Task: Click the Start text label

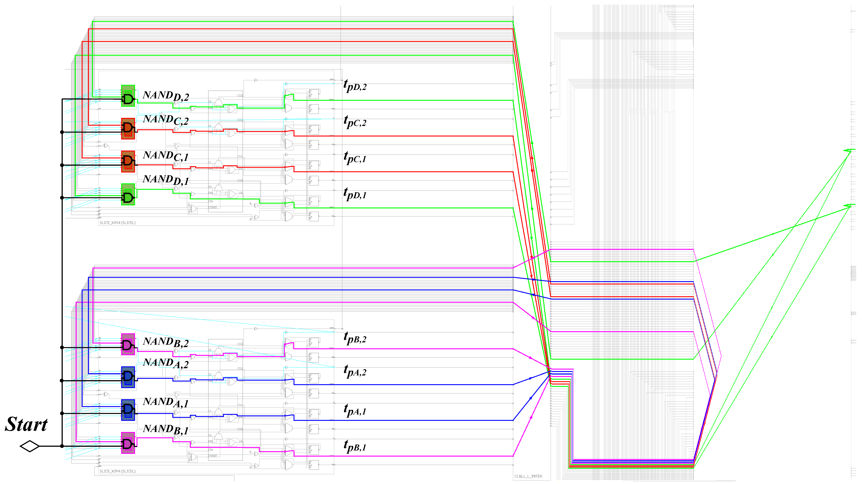Action: [x=26, y=424]
